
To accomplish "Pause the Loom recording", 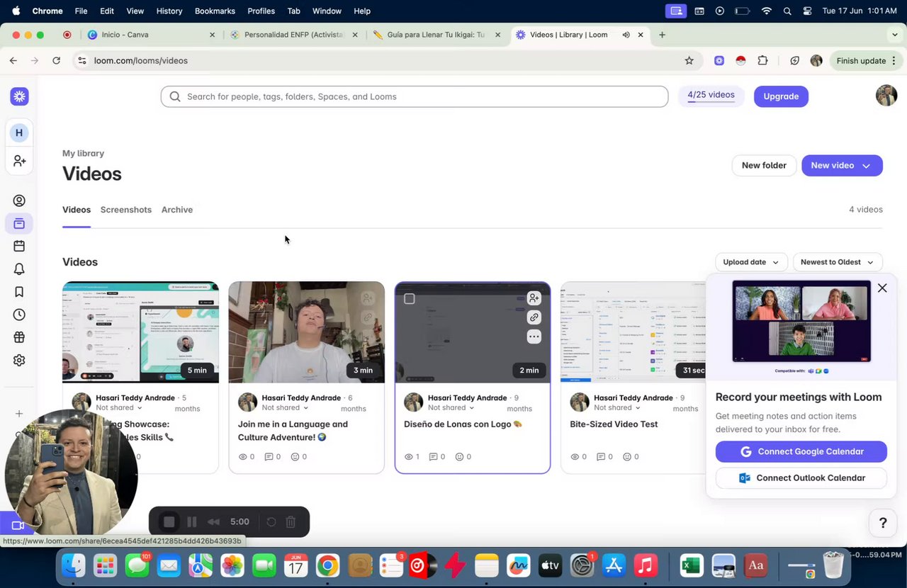I will click(x=191, y=522).
